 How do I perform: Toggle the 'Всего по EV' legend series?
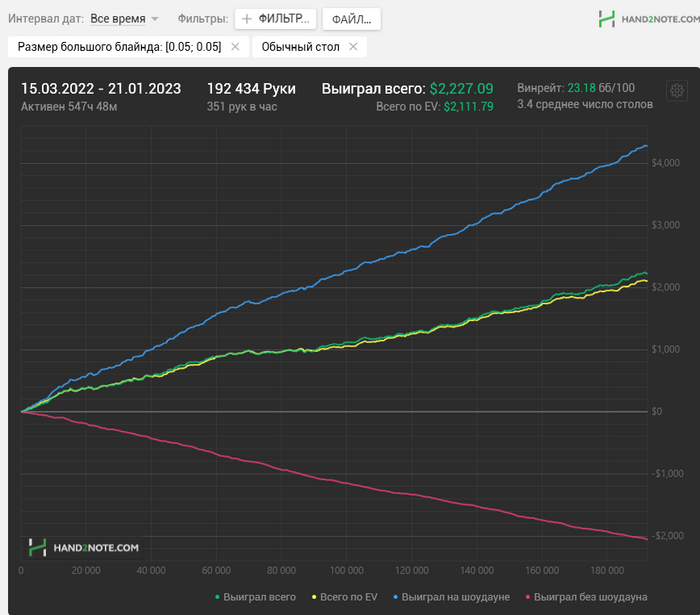pos(345,597)
